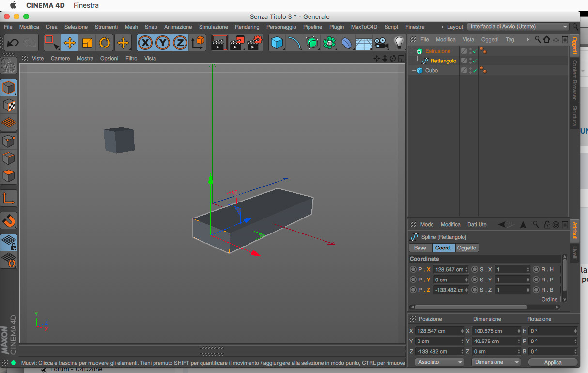Toggle the coordinate system icon
Viewport: 588px width, 373px height.
pos(198,43)
